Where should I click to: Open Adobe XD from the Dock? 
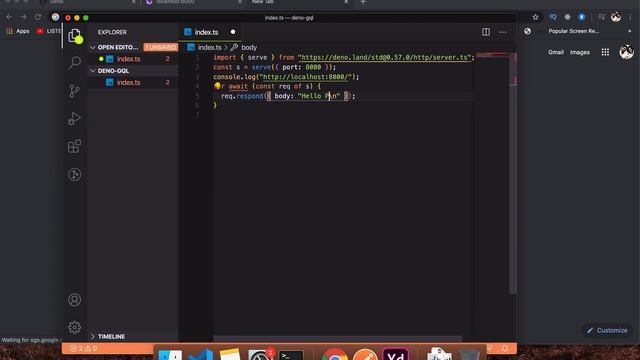pyautogui.click(x=396, y=354)
